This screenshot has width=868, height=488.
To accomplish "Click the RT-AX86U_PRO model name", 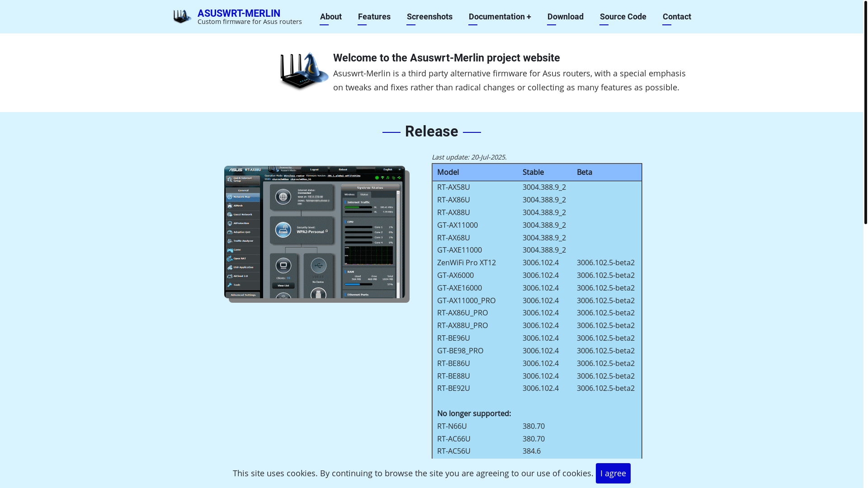I will (462, 313).
